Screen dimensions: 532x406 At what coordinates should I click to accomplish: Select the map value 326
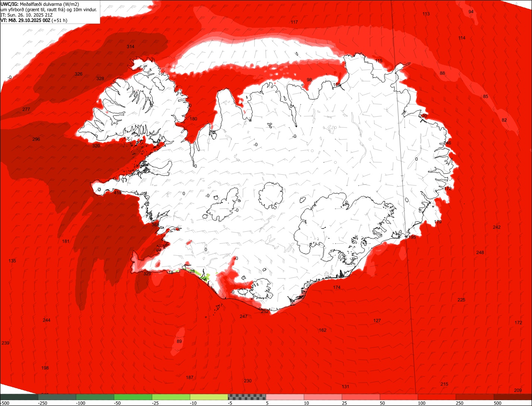point(79,74)
